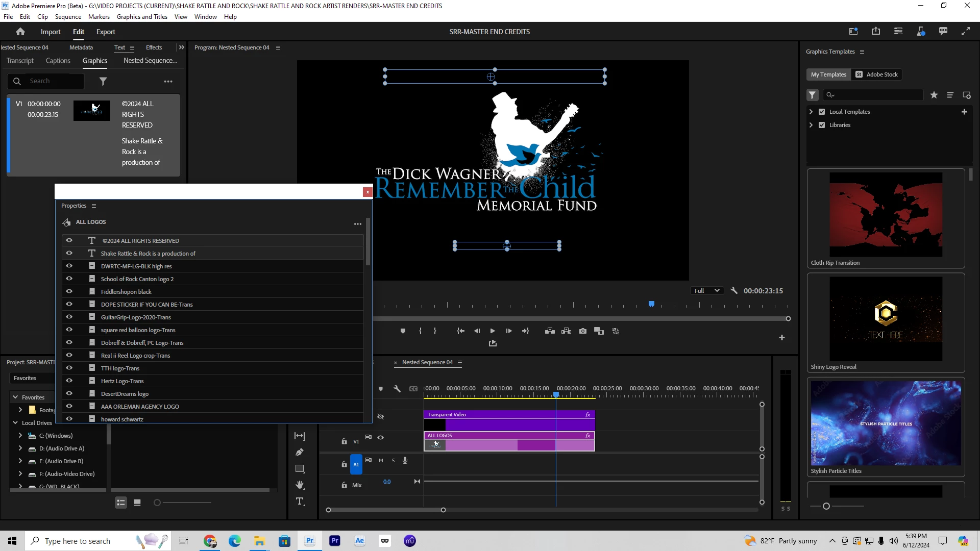Expand the C: (Windows) drive
The image size is (980, 551).
coord(20,436)
